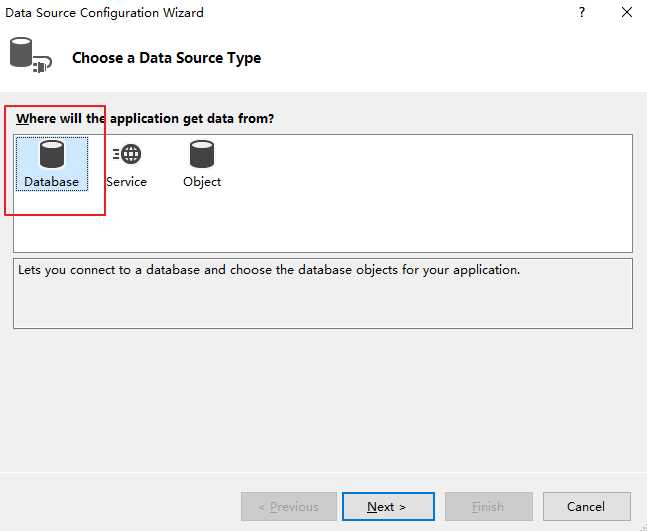Close the Data Source Configuration Wizard

(627, 12)
